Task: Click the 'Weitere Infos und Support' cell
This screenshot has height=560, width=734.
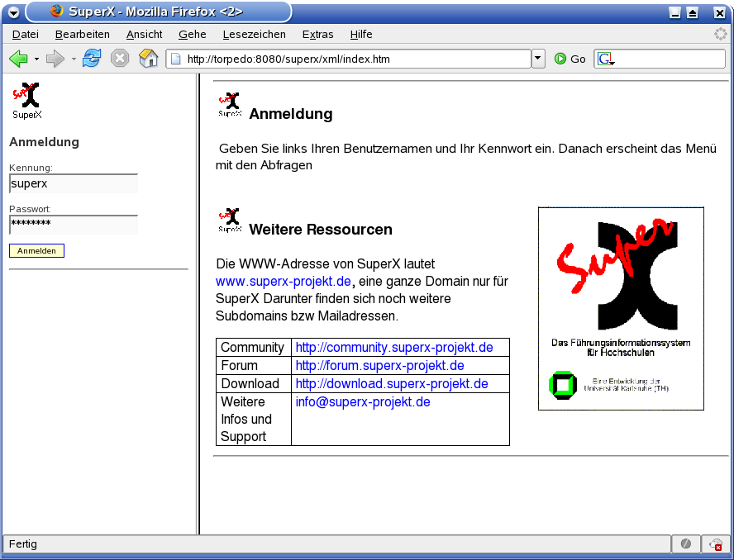Action: click(253, 420)
